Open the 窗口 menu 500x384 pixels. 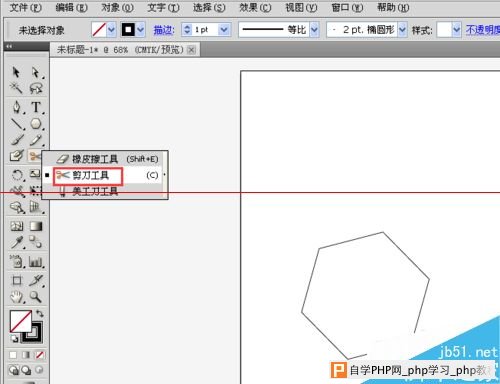click(347, 7)
